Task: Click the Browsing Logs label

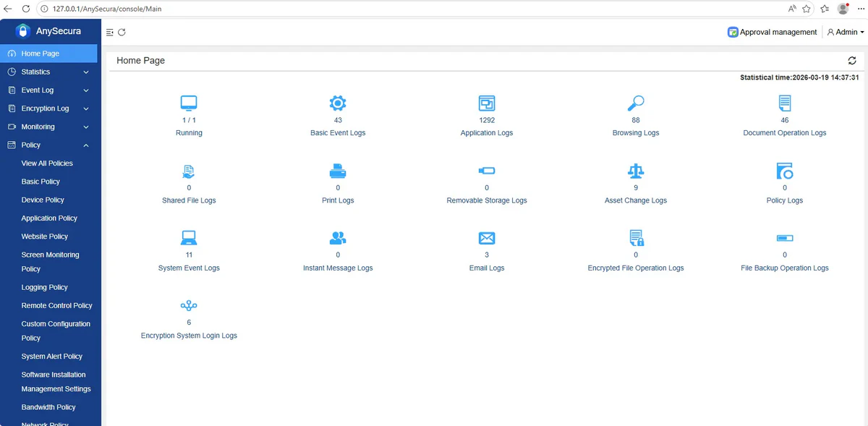Action: [x=636, y=133]
